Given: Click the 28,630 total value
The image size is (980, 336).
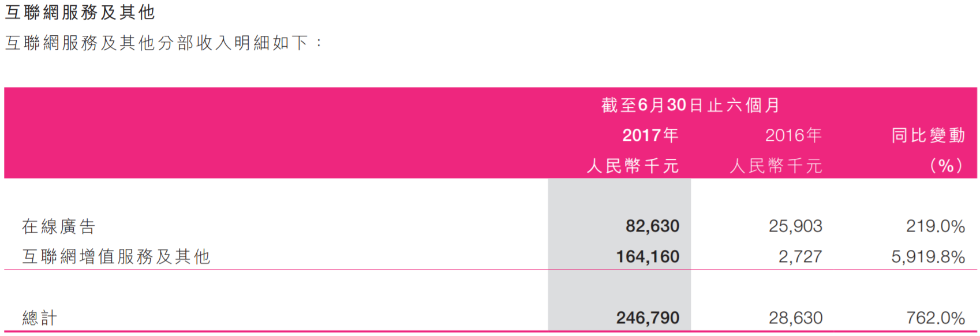Looking at the screenshot, I should tap(795, 318).
